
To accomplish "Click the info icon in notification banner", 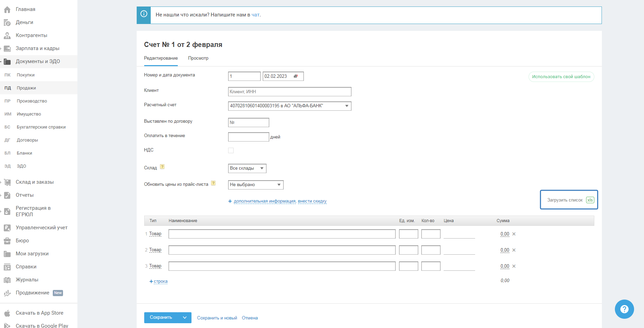I will pyautogui.click(x=144, y=14).
